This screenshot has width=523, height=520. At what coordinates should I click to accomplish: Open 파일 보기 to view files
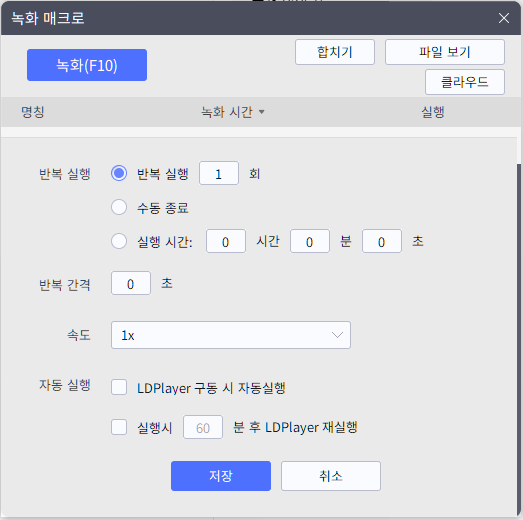(x=445, y=52)
